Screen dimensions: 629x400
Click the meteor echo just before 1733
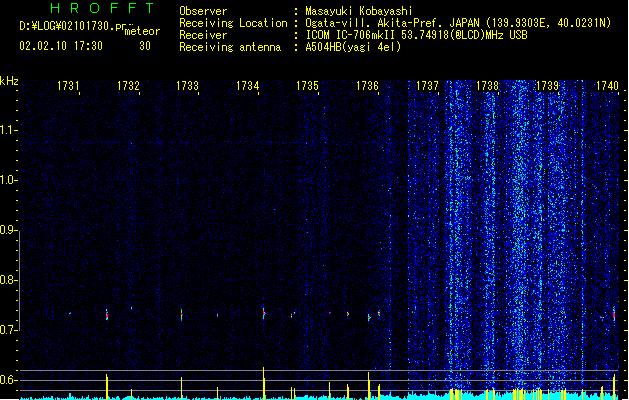tap(182, 315)
